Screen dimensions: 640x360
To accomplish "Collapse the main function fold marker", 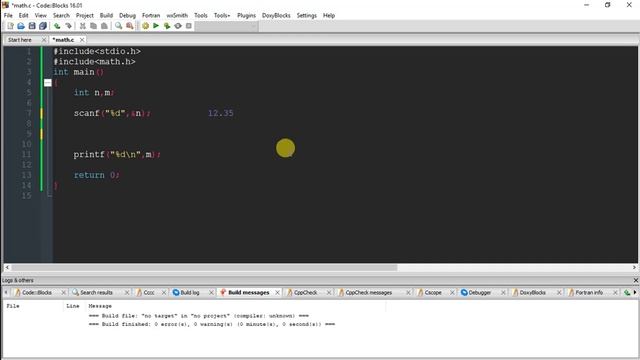I will (48, 83).
